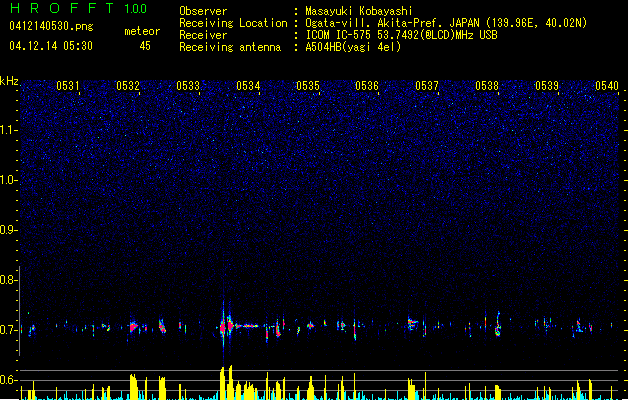629x400 pixels.
Task: Click the A504HB(yagi 4el) antenna text
Action: click(353, 47)
